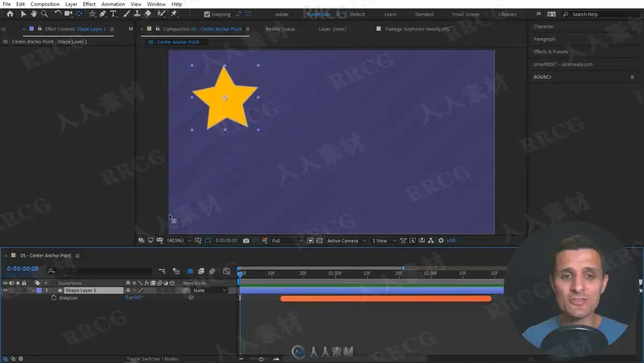The height and width of the screenshot is (363, 644).
Task: Open the 1 View layout dropdown
Action: pos(384,241)
